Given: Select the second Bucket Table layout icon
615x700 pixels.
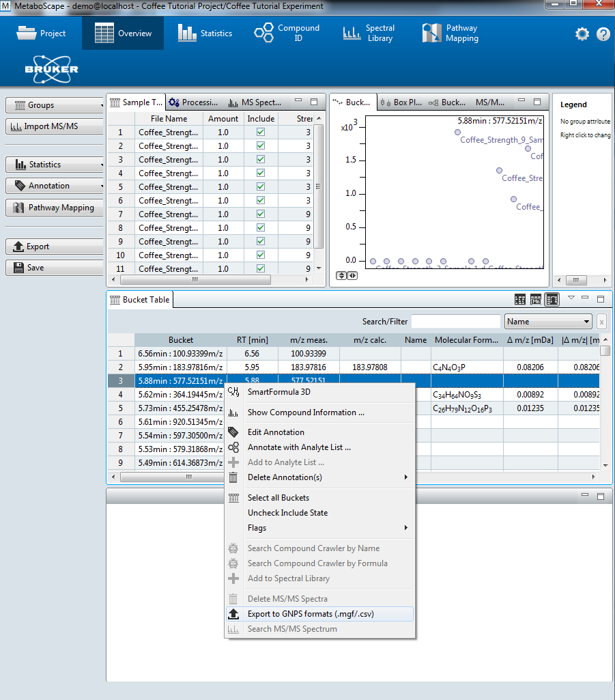Looking at the screenshot, I should point(536,299).
